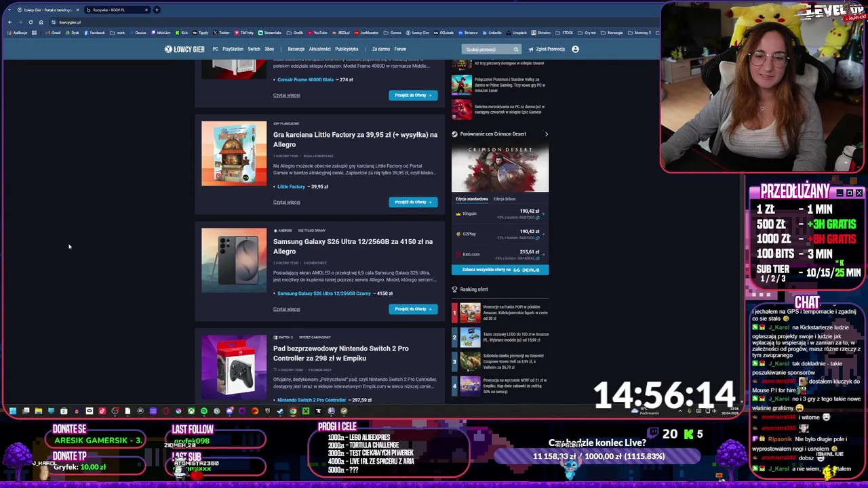
Task: Open the Streamlabs bookmark
Action: [x=270, y=33]
